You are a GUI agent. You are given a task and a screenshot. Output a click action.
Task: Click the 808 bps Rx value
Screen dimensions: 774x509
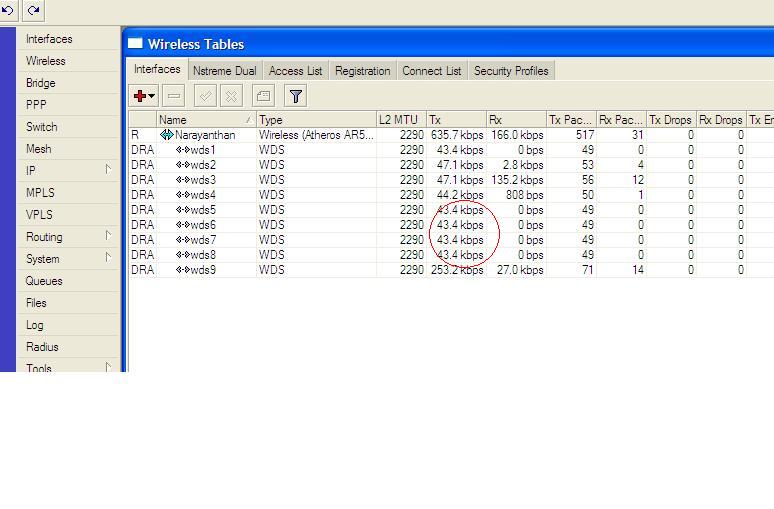point(524,195)
